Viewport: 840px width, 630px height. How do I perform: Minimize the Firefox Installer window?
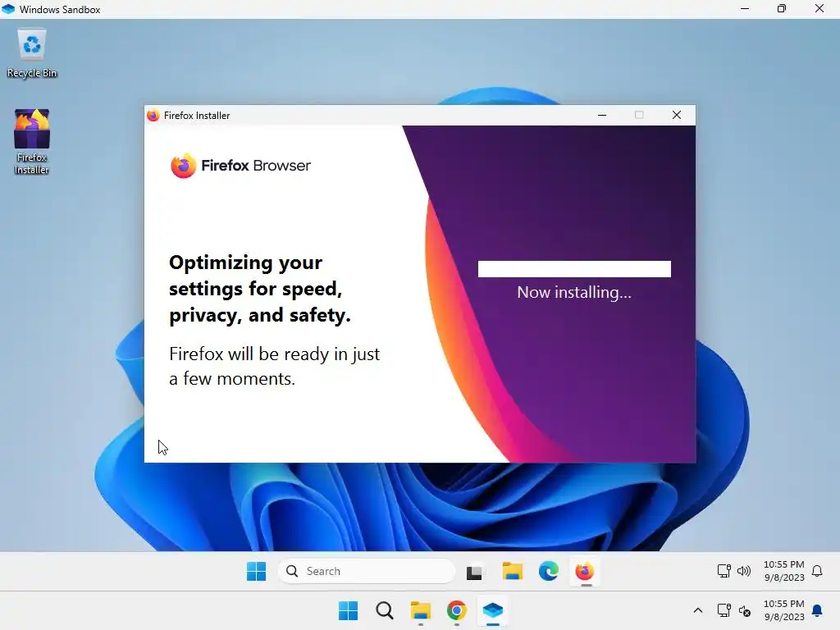pyautogui.click(x=602, y=115)
